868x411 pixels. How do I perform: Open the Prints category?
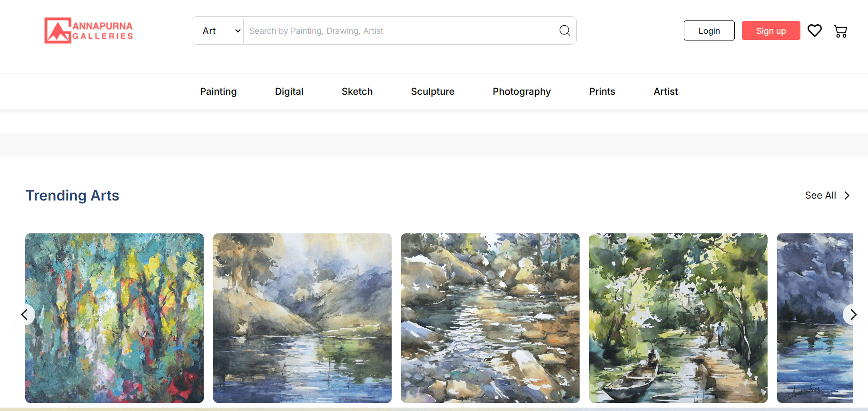(x=602, y=91)
